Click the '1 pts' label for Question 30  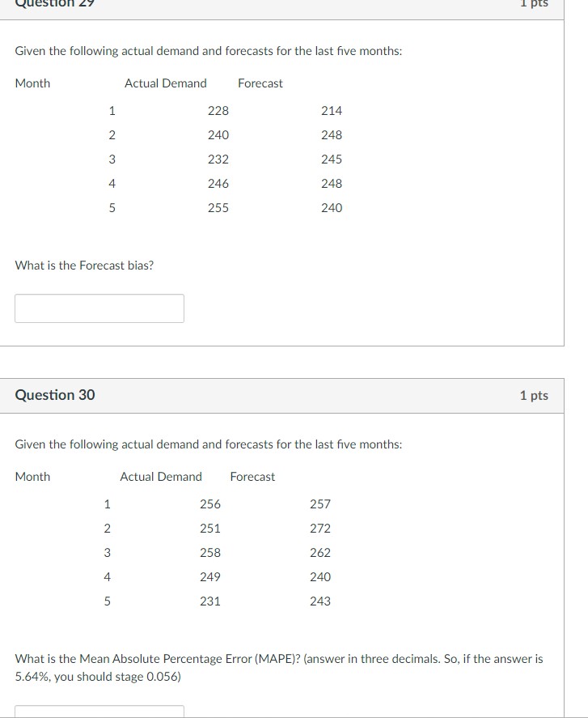[x=534, y=395]
